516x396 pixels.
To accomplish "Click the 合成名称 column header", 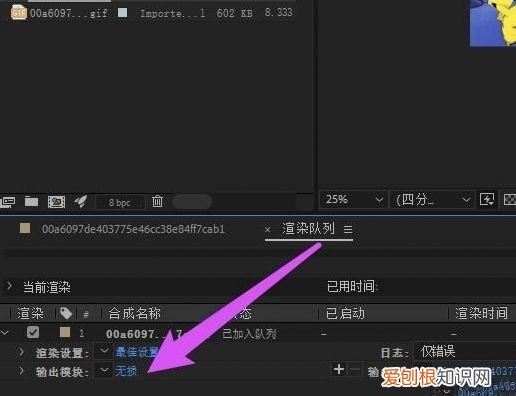I will pos(134,313).
